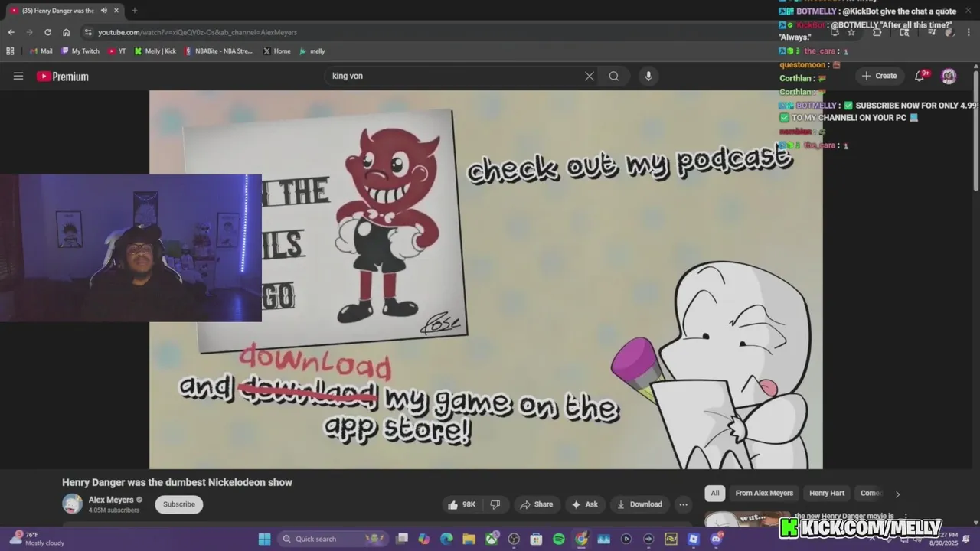The height and width of the screenshot is (551, 980).
Task: Open the 'melly' bookmark
Action: (x=312, y=51)
